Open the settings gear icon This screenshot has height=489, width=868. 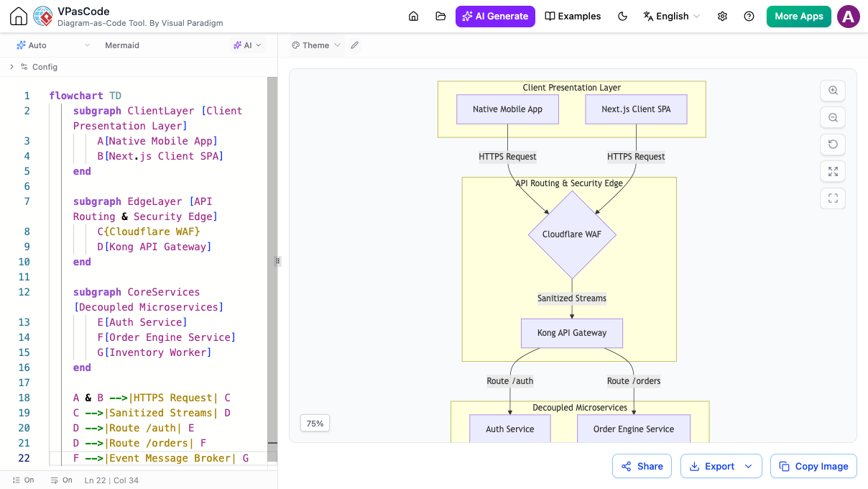[723, 16]
